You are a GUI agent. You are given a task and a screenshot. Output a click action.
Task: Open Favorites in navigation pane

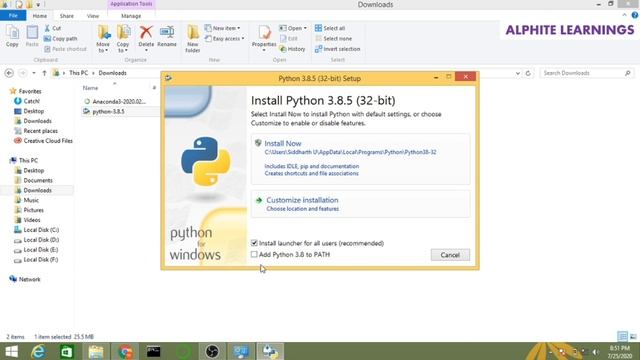click(29, 91)
